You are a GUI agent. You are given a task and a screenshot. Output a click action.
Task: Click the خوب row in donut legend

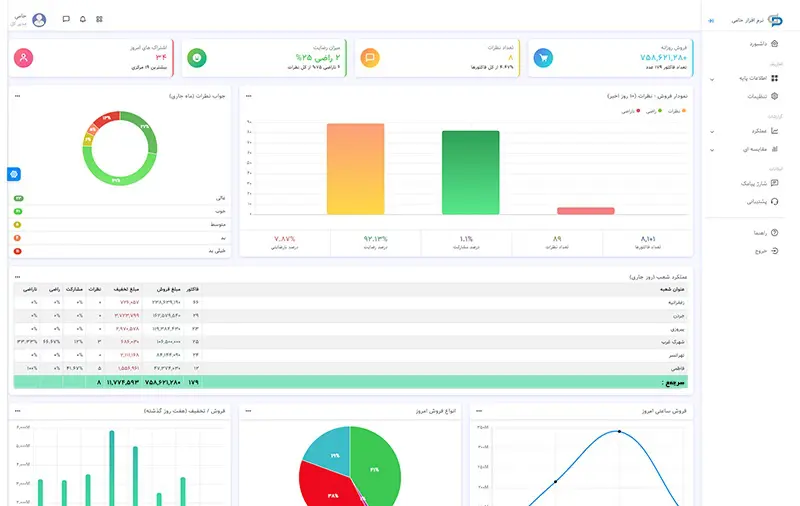click(119, 211)
